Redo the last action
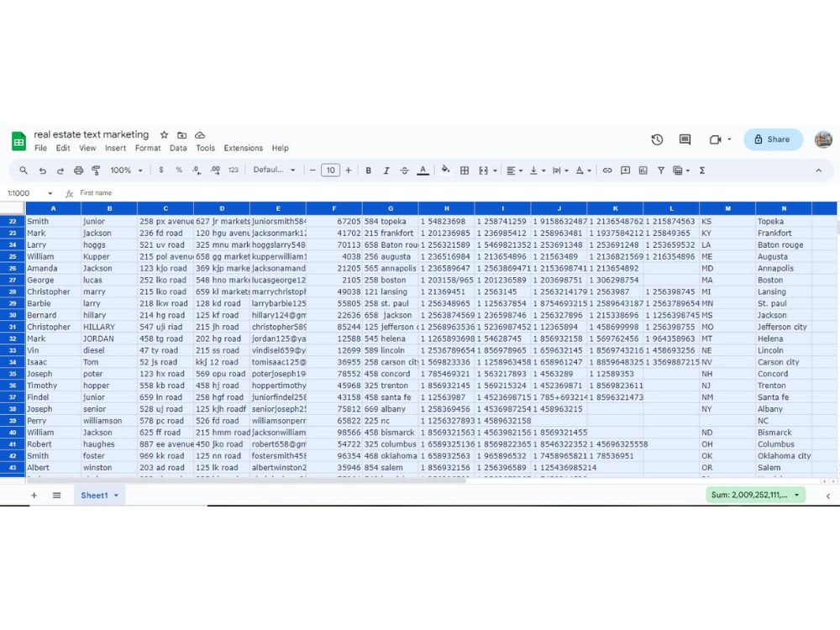This screenshot has height=630, width=840. tap(60, 171)
